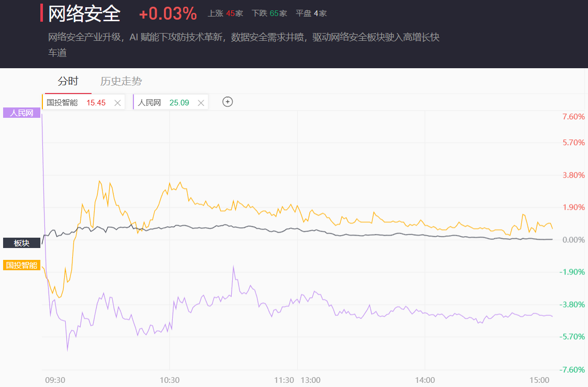Switch to the 分时 tab

(x=68, y=81)
